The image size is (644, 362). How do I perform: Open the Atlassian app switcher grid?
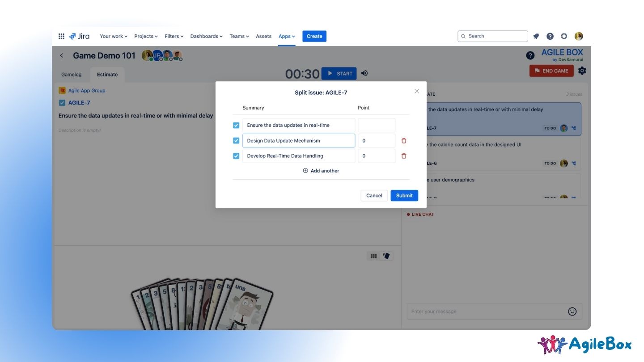(x=61, y=36)
